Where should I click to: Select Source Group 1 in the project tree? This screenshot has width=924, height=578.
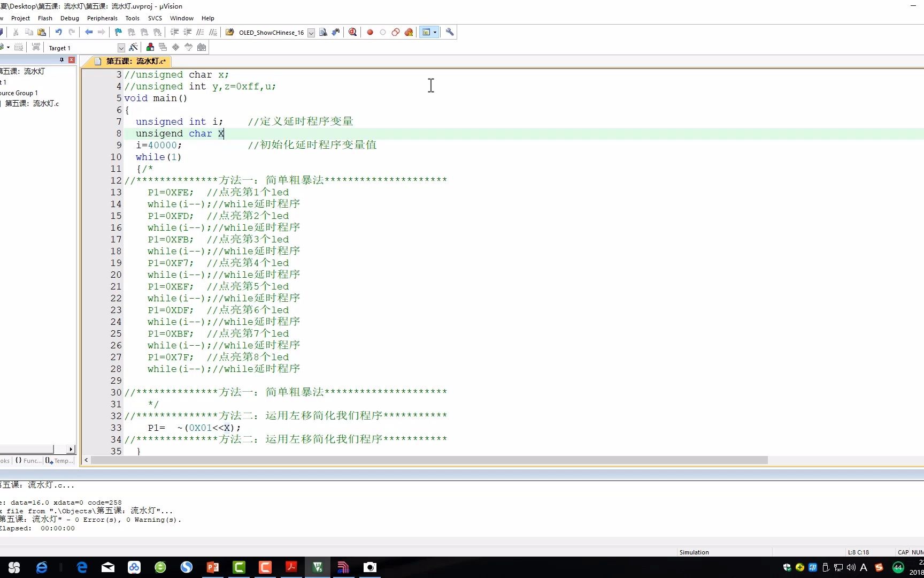[19, 93]
